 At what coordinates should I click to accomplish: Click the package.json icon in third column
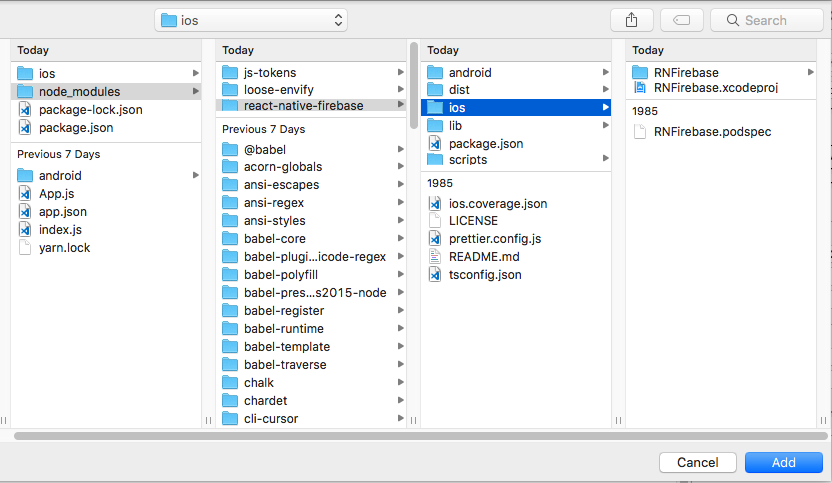pyautogui.click(x=435, y=143)
